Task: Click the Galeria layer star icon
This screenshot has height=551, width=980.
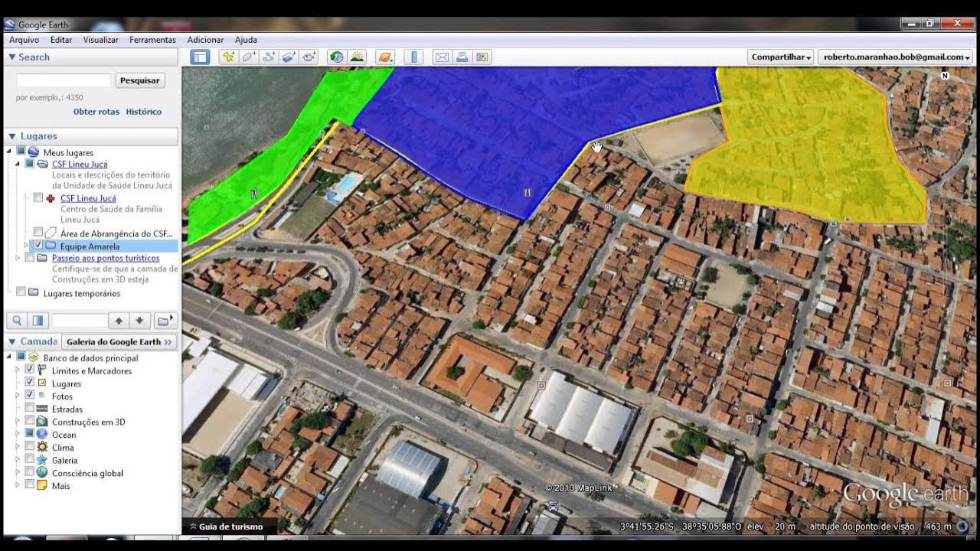Action: [42, 460]
